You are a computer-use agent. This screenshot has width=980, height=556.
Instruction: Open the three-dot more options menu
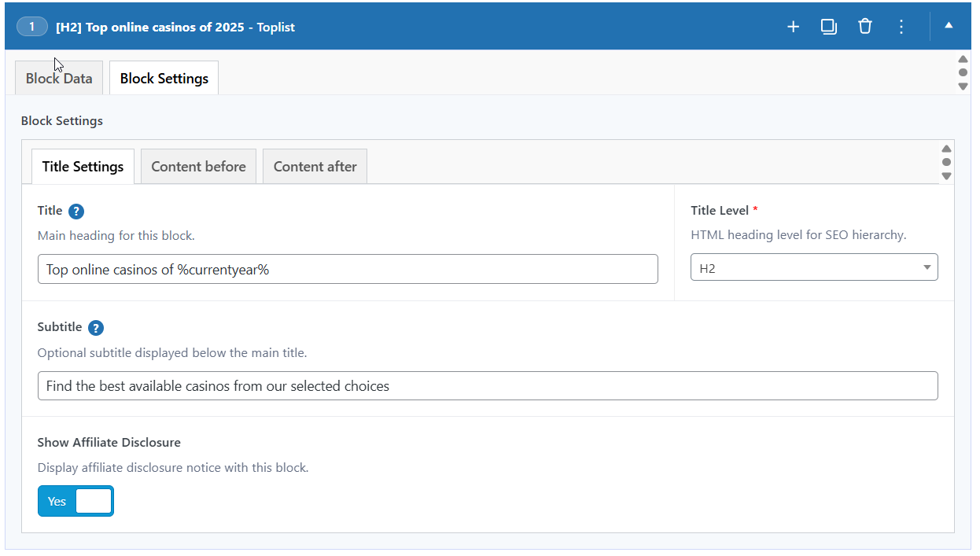point(901,27)
